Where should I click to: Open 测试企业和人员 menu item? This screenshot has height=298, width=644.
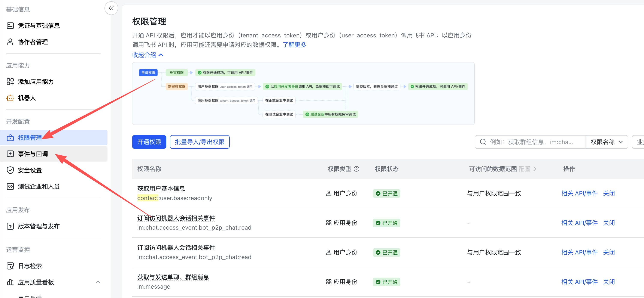[x=39, y=186]
